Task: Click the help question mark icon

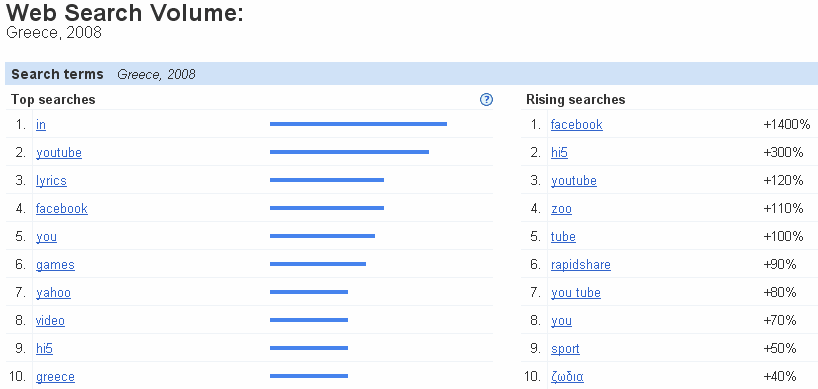Action: [x=486, y=100]
